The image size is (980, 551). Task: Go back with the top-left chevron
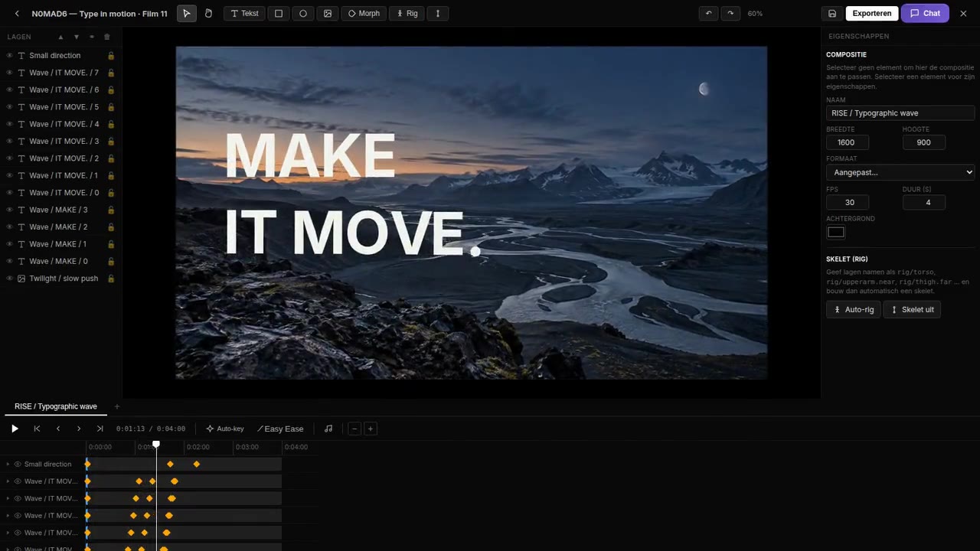point(17,14)
